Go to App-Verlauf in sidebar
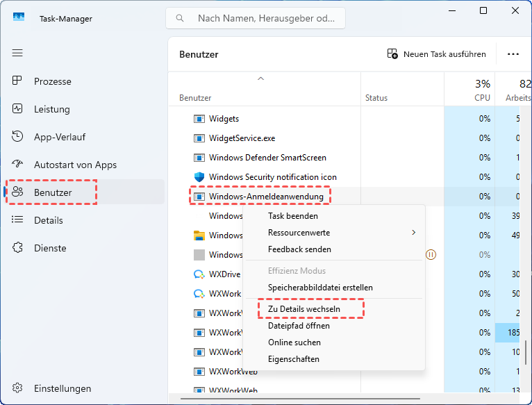 (59, 137)
